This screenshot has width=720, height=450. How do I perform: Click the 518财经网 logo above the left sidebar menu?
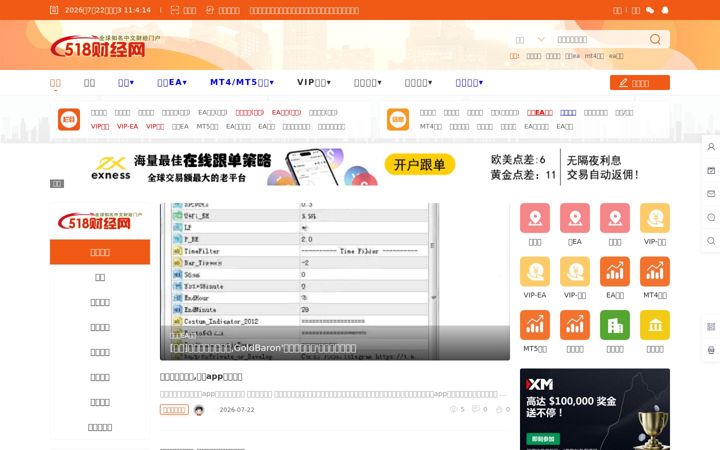pyautogui.click(x=100, y=221)
